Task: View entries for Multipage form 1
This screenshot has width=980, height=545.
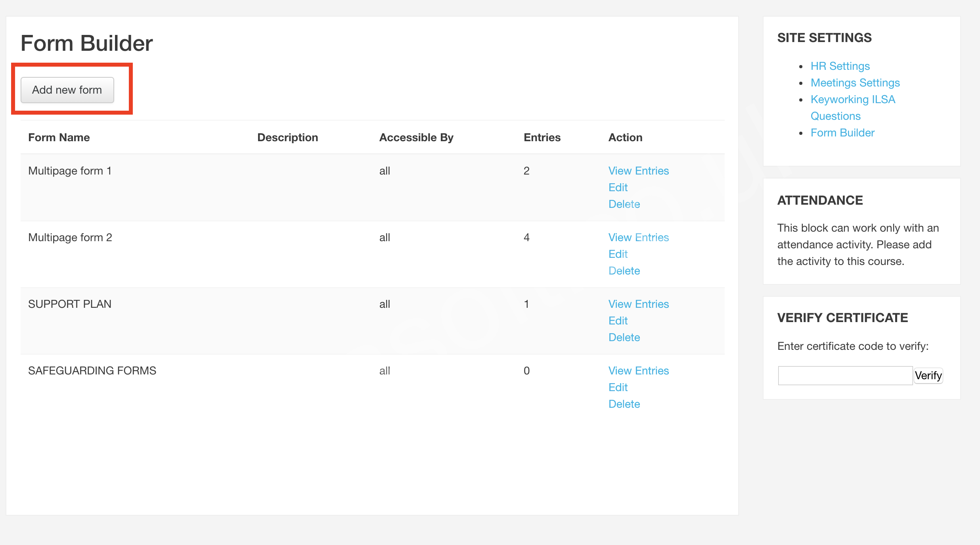Action: (639, 171)
